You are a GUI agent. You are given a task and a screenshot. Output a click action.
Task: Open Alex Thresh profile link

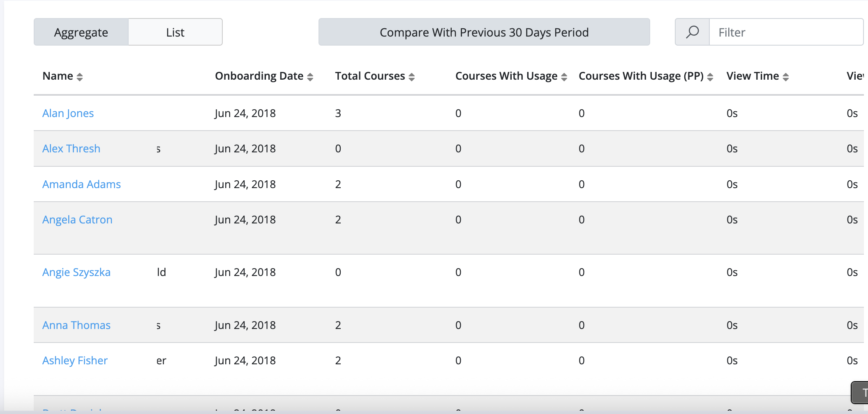[72, 149]
